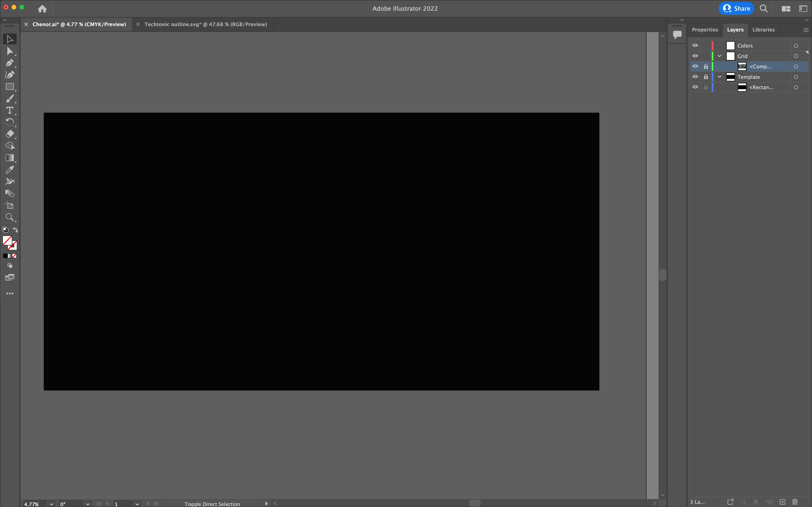
Task: Click the Delete Selection trash icon
Action: [x=795, y=502]
